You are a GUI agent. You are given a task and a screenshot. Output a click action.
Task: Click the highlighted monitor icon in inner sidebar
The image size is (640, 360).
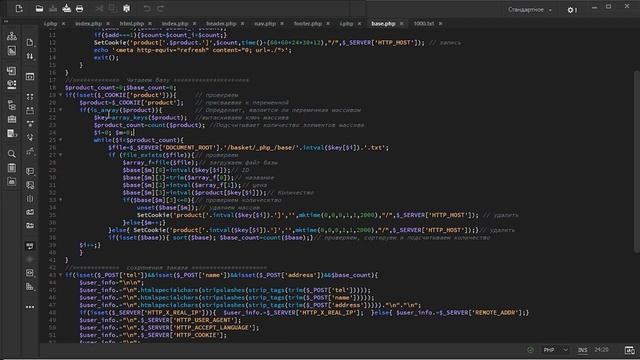coord(30,246)
